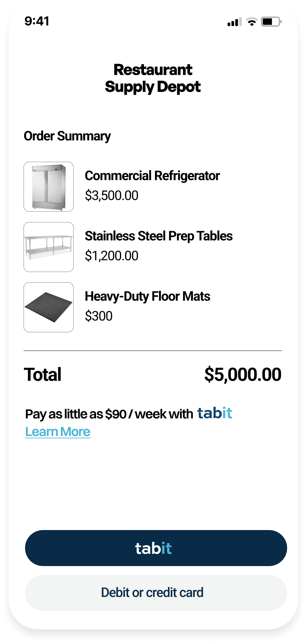
Task: Open the Commercial Refrigerator product image
Action: coord(49,187)
